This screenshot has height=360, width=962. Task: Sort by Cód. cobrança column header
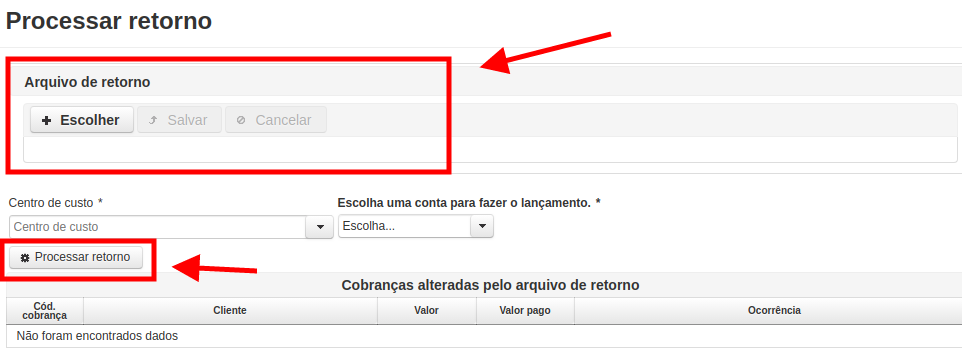coord(45,311)
